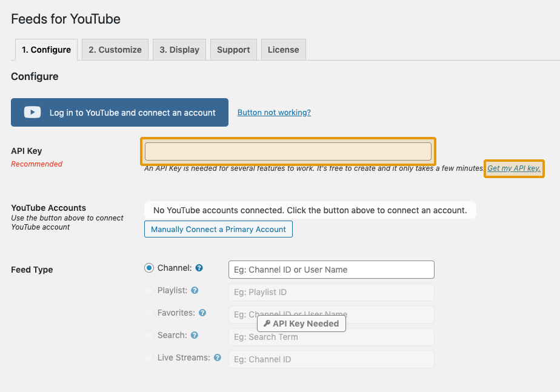This screenshot has width=560, height=392.
Task: Log in to YouTube and connect an account
Action: point(119,112)
